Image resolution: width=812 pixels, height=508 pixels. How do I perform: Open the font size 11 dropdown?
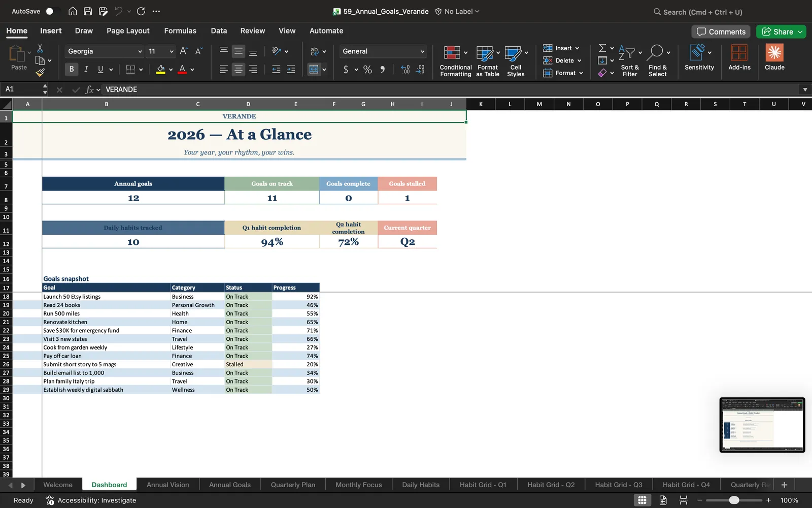[171, 51]
